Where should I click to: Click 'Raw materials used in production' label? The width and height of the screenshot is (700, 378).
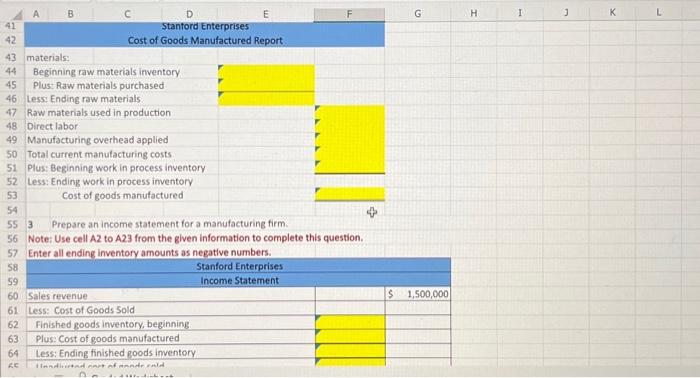(99, 112)
